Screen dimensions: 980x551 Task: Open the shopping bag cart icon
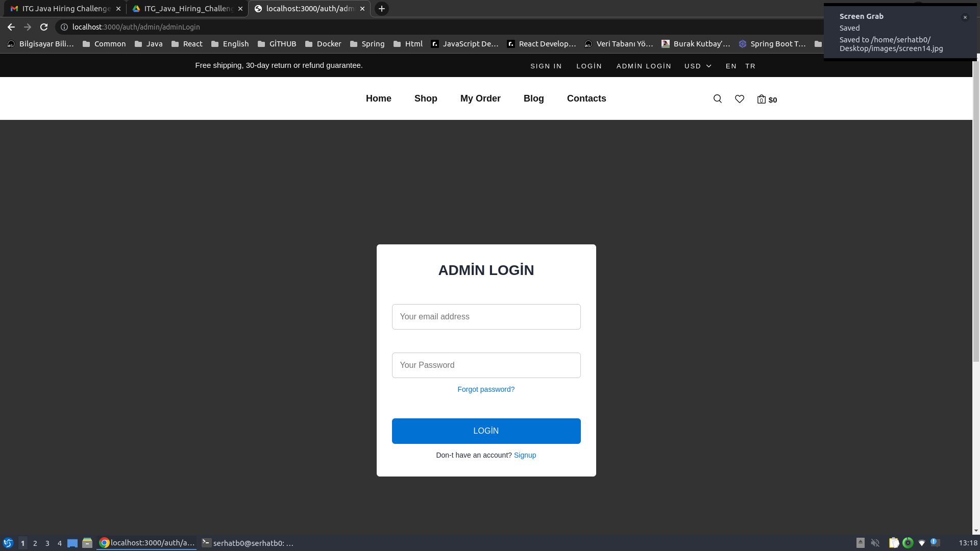762,99
